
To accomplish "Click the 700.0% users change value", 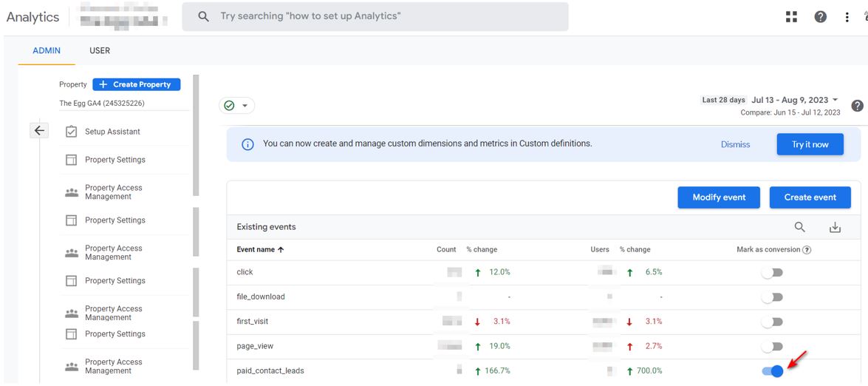I will 649,370.
